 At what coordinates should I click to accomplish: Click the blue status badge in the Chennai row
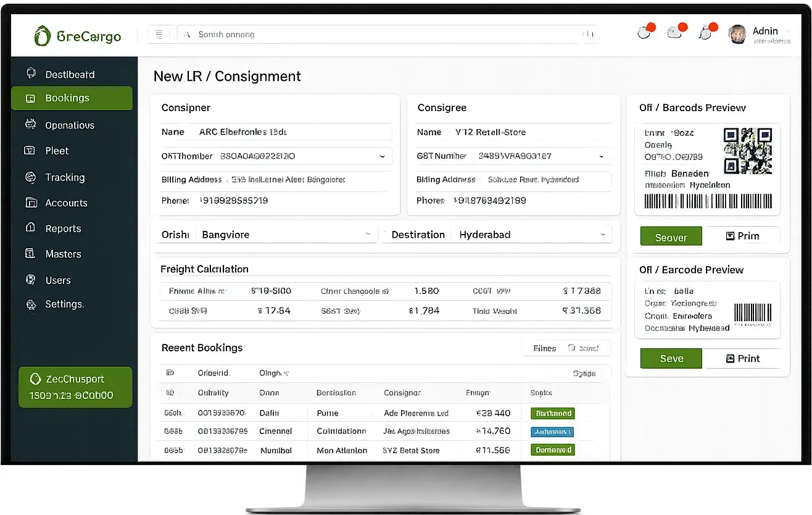(x=552, y=432)
